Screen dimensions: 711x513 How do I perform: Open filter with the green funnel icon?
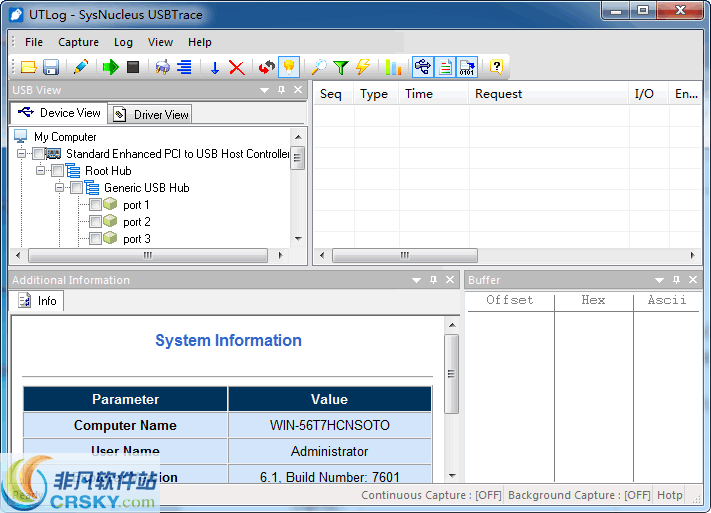point(341,67)
